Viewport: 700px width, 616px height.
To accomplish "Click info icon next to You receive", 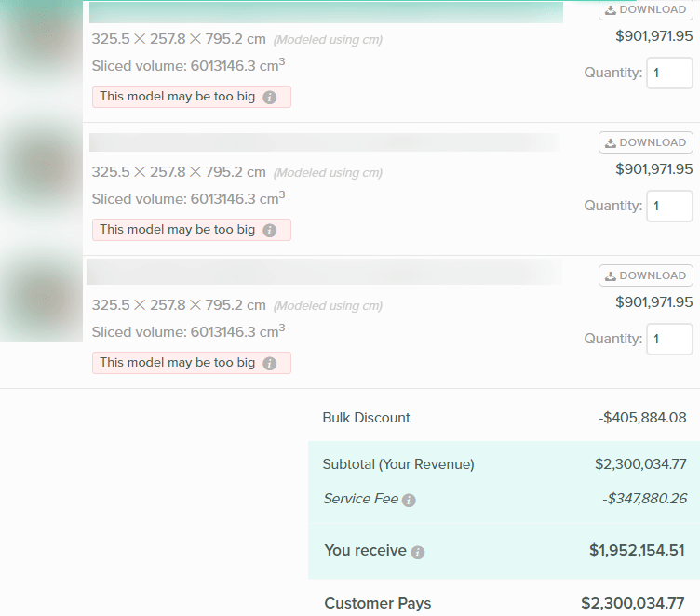I will [418, 552].
